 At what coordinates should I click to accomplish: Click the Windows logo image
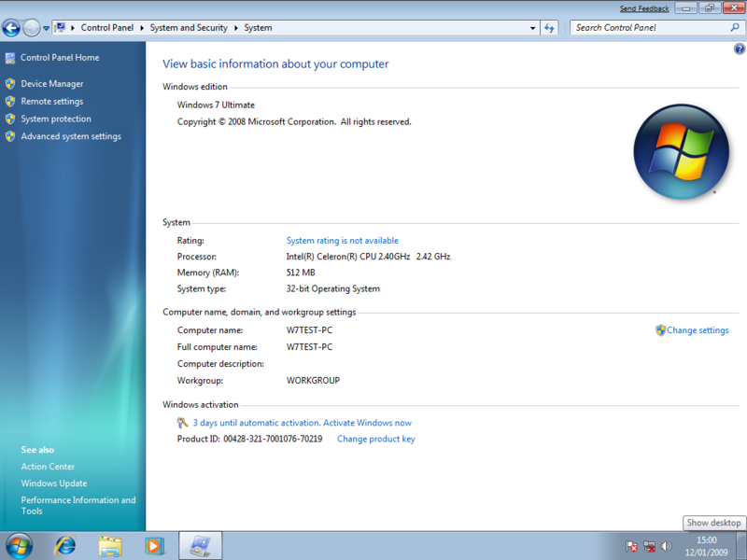[682, 151]
